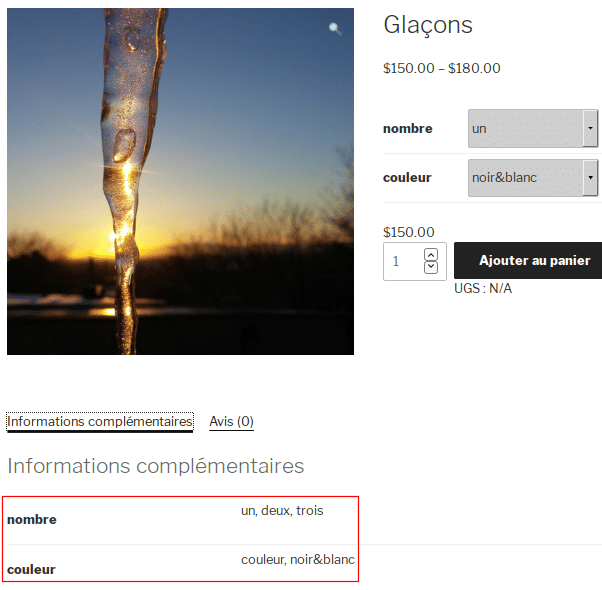Image resolution: width=602 pixels, height=590 pixels.
Task: Open the couleur dropdown showing 'noir&blanc'
Action: [x=533, y=177]
